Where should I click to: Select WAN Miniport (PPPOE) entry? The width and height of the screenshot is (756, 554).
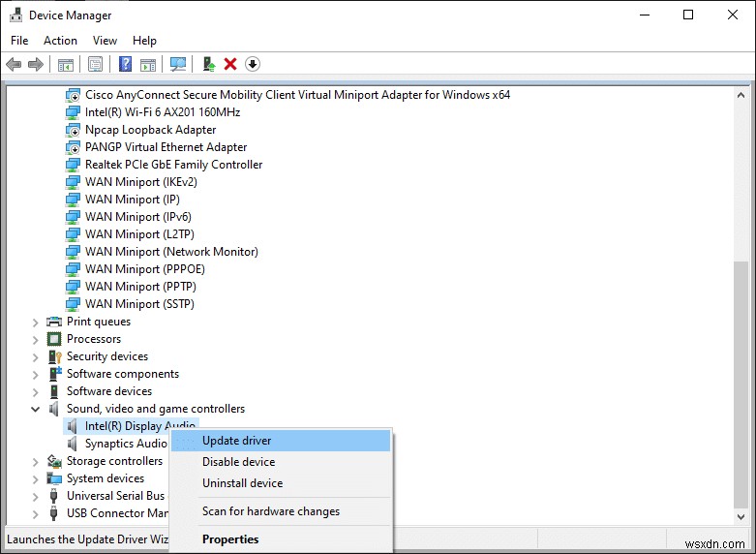[x=144, y=269]
